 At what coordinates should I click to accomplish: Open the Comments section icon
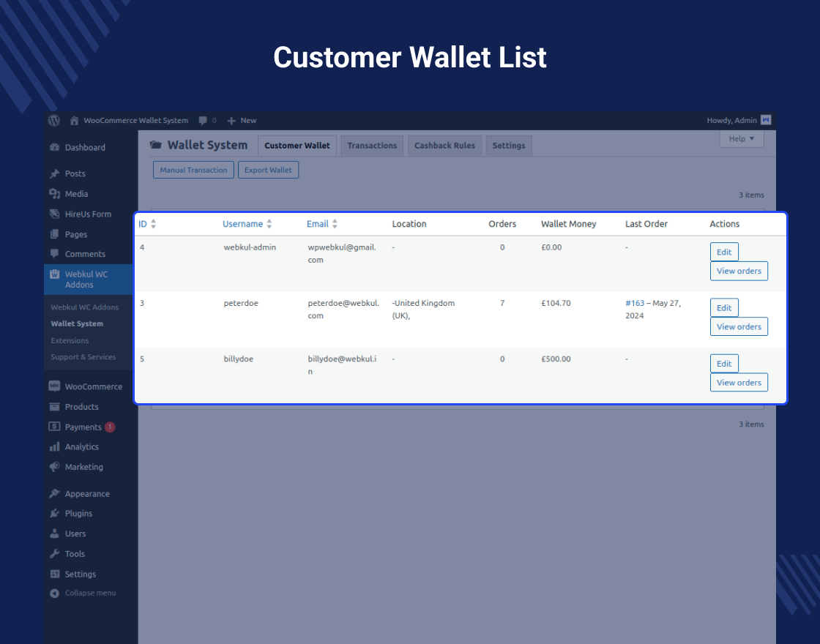(x=54, y=254)
